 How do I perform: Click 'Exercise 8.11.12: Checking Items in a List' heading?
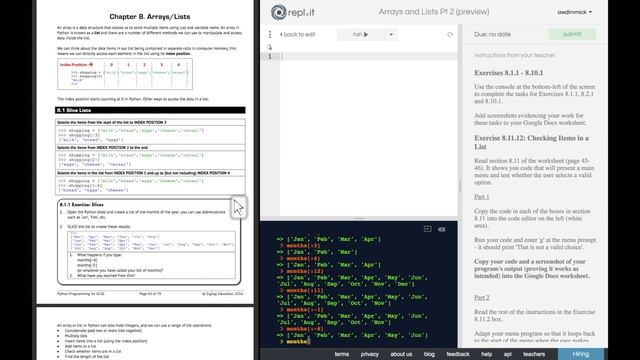[531, 142]
